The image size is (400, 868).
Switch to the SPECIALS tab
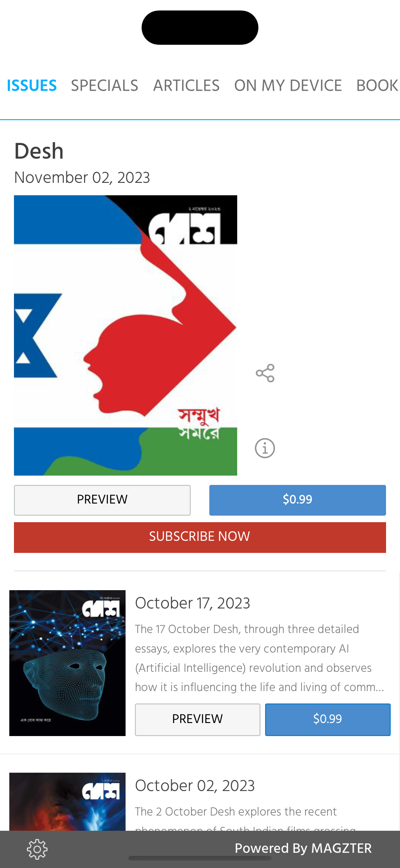click(105, 86)
